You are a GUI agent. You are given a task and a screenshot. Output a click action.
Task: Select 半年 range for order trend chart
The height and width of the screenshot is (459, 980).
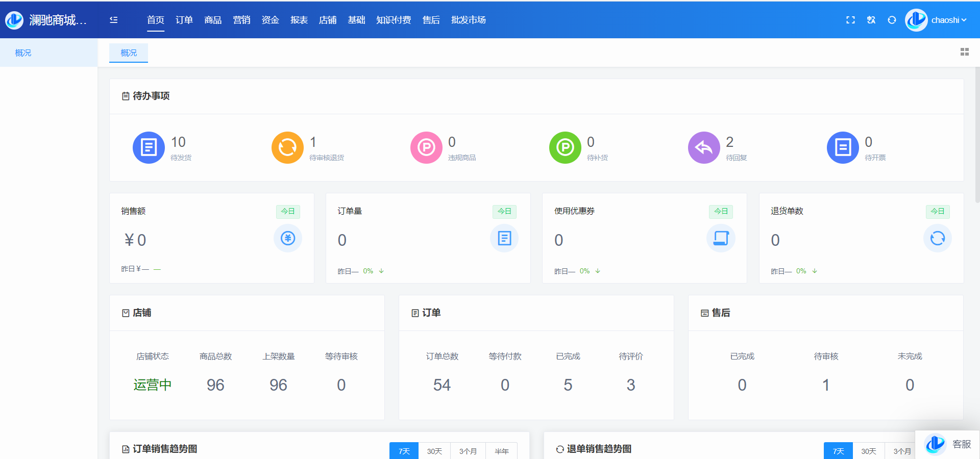coord(501,451)
